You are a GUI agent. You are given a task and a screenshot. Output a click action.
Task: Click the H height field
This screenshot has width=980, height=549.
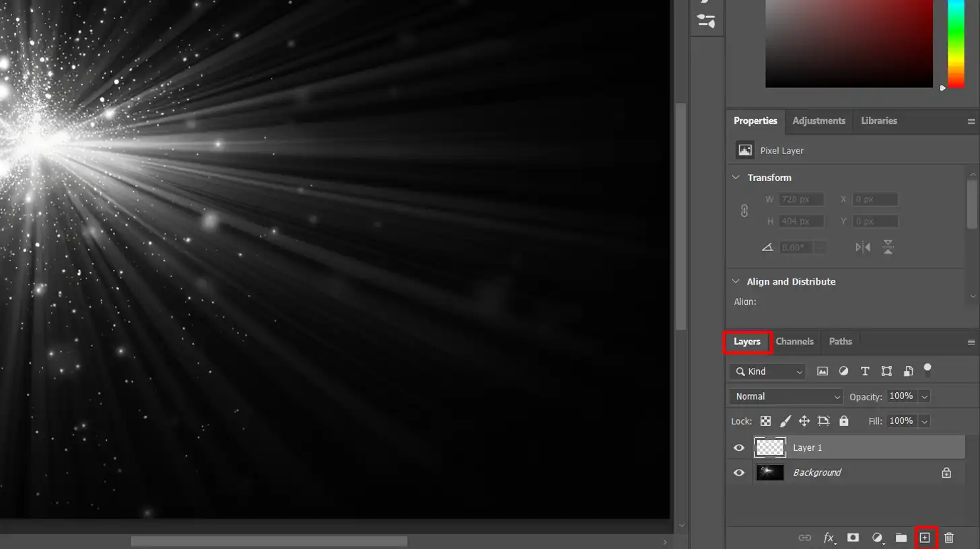(x=802, y=221)
